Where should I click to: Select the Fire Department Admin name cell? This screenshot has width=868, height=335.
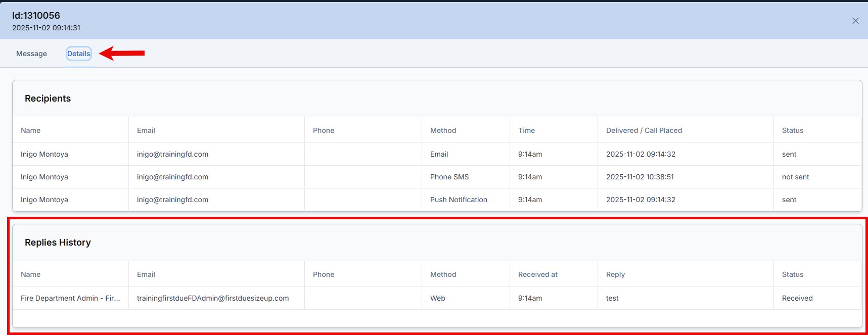tap(70, 298)
